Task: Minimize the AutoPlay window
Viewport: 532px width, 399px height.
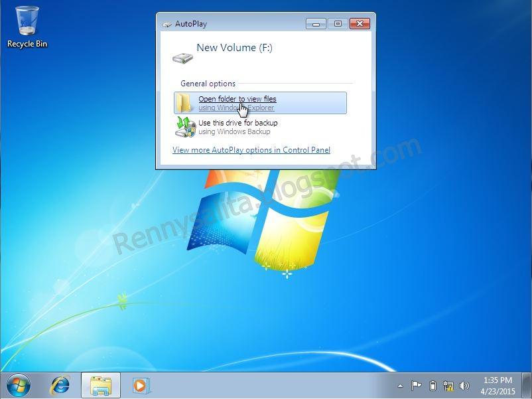Action: [x=316, y=24]
